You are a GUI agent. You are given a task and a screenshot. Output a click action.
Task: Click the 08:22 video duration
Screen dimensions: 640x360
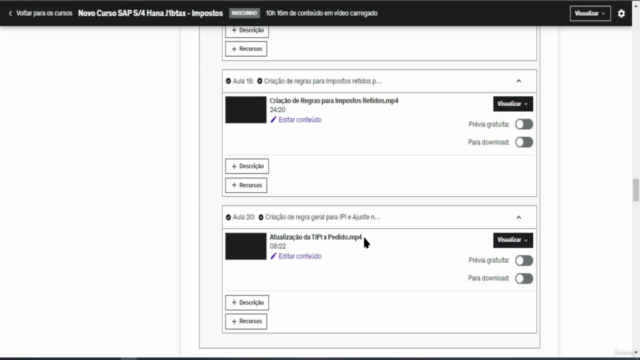[x=278, y=246]
